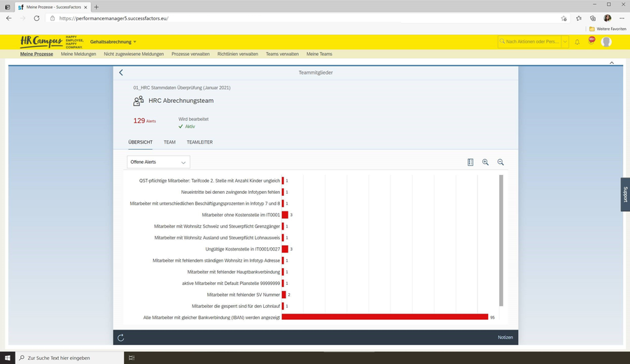Click the browser address bar URL
The width and height of the screenshot is (630, 364).
coord(113,18)
